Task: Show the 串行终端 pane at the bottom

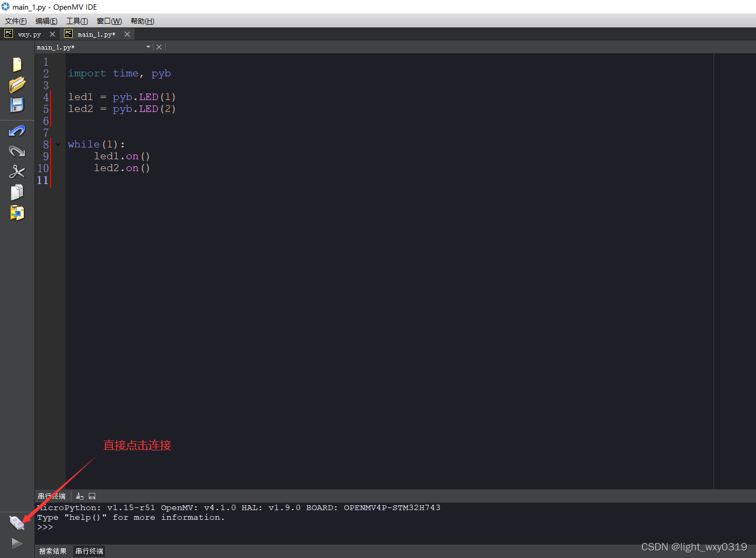Action: (x=89, y=551)
